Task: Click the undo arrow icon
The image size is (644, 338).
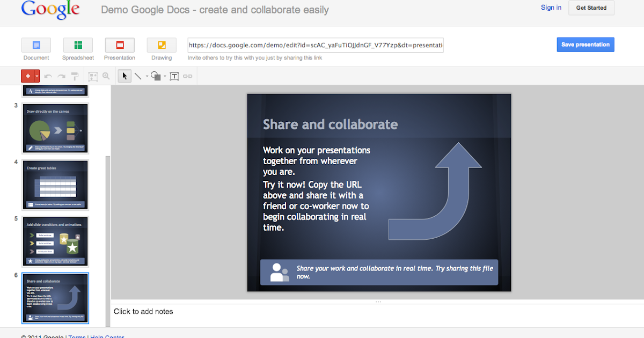Action: (48, 76)
